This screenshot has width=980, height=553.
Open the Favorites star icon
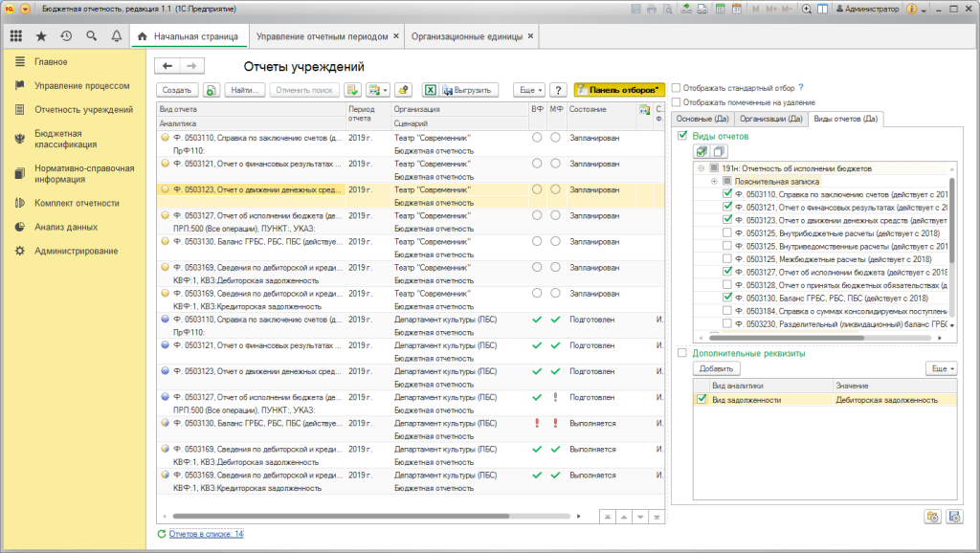click(x=40, y=36)
